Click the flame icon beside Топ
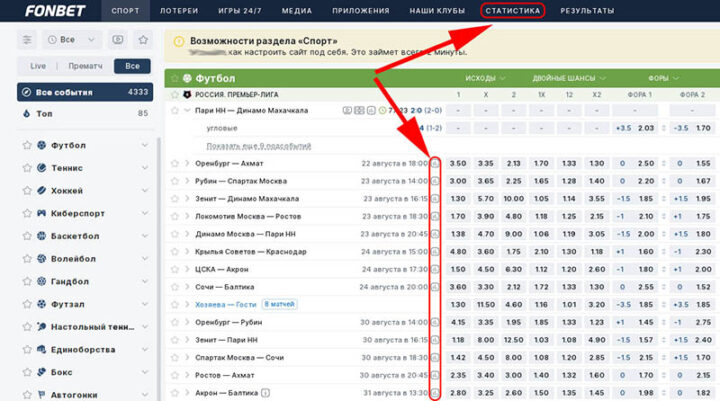The height and width of the screenshot is (401, 720). coord(27,113)
